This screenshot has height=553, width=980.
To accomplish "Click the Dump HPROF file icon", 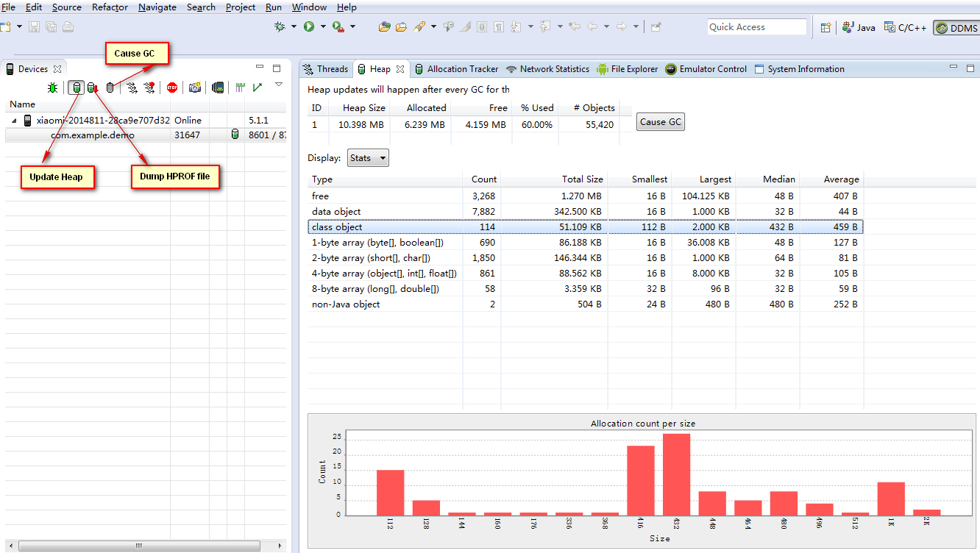I will tap(93, 88).
